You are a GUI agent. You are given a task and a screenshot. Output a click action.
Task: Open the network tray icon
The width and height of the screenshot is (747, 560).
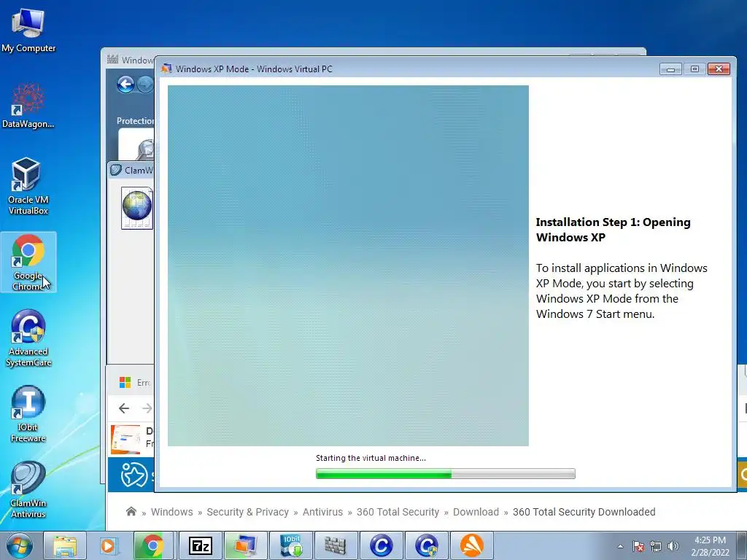click(x=656, y=546)
